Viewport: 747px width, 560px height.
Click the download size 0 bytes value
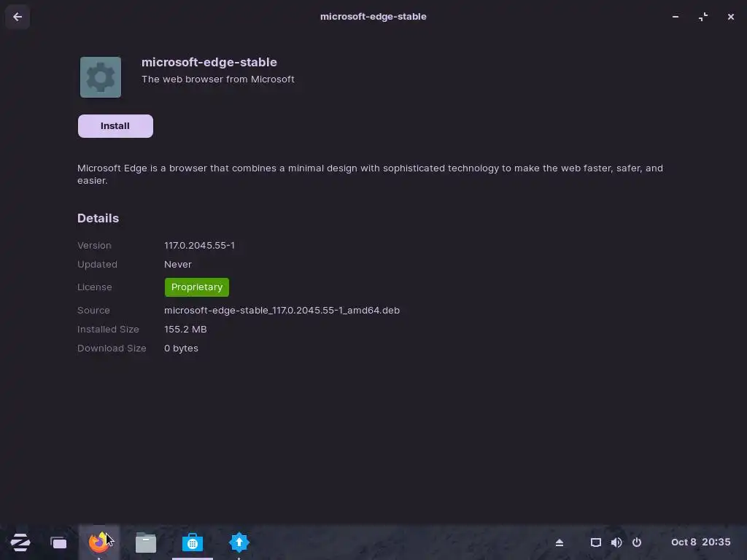[181, 349]
